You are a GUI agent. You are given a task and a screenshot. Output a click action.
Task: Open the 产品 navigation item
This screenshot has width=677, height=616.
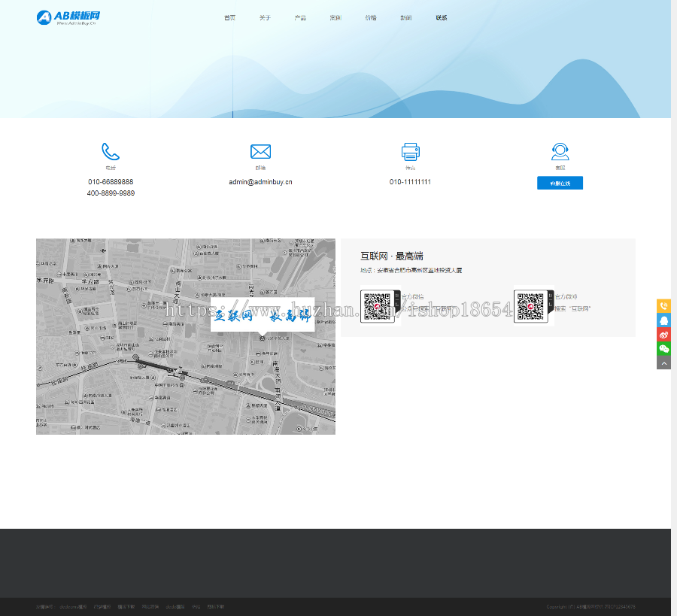[300, 18]
